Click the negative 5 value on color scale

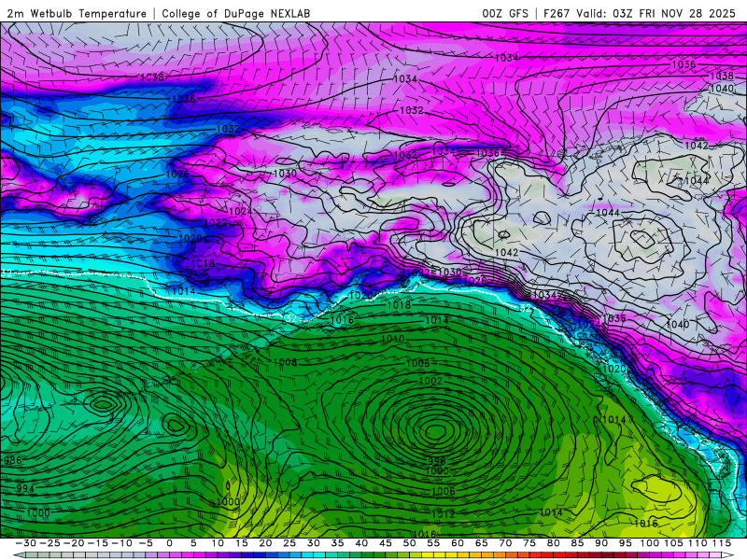(146, 543)
